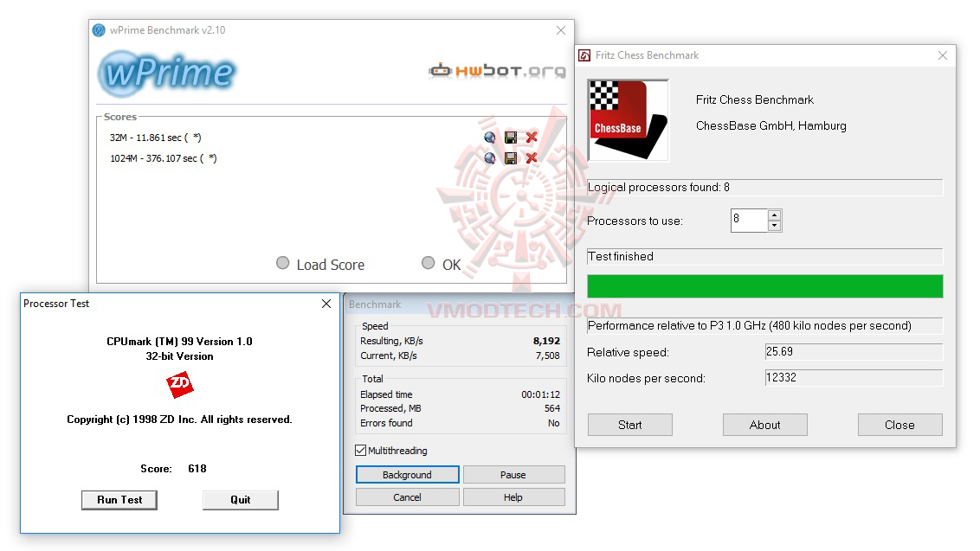Save the 1024M score with floppy icon
The image size is (980, 551).
pyautogui.click(x=511, y=158)
